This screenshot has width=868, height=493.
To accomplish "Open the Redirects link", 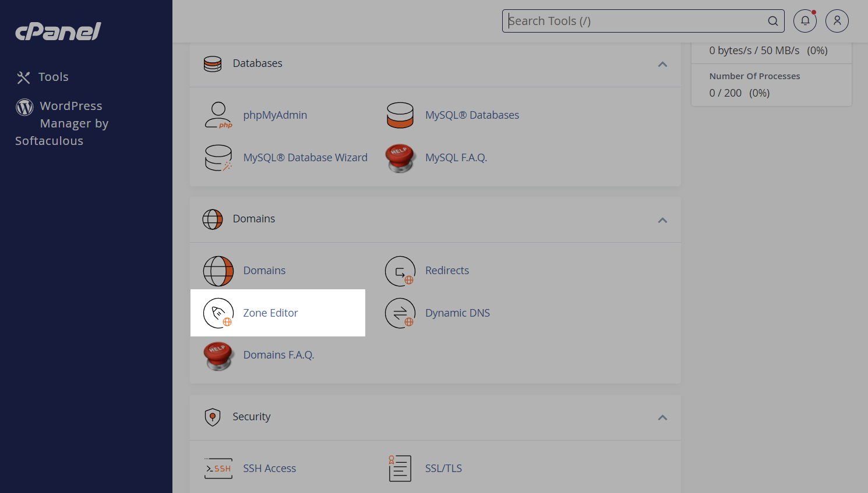I will (447, 270).
